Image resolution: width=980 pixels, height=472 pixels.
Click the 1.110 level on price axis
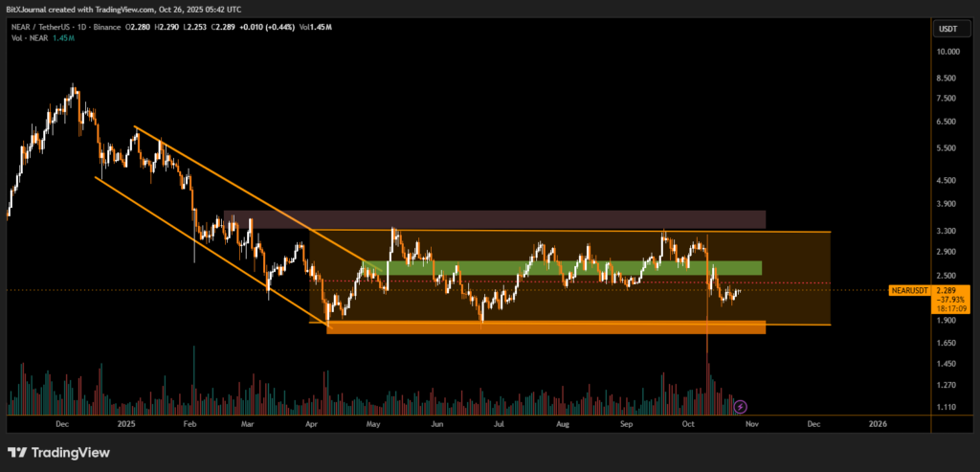(x=947, y=408)
